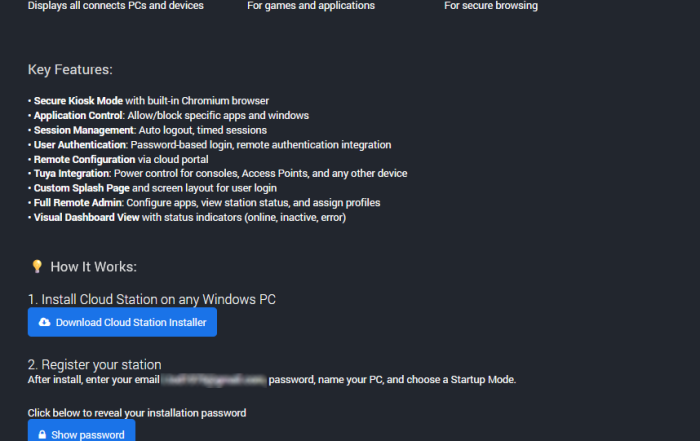The image size is (700, 441).
Task: Click the Secure Kiosk Mode bold text
Action: [x=78, y=101]
